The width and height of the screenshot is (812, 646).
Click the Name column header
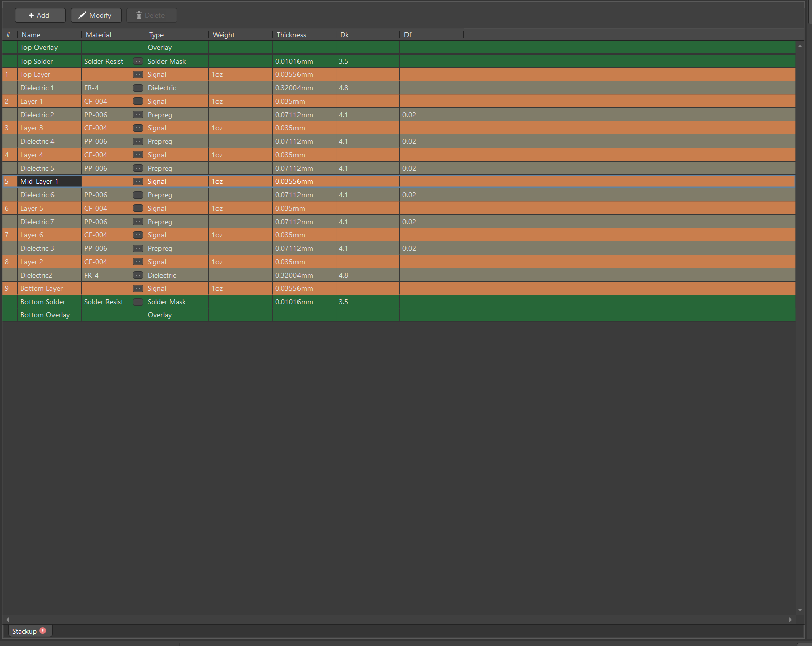click(49, 35)
